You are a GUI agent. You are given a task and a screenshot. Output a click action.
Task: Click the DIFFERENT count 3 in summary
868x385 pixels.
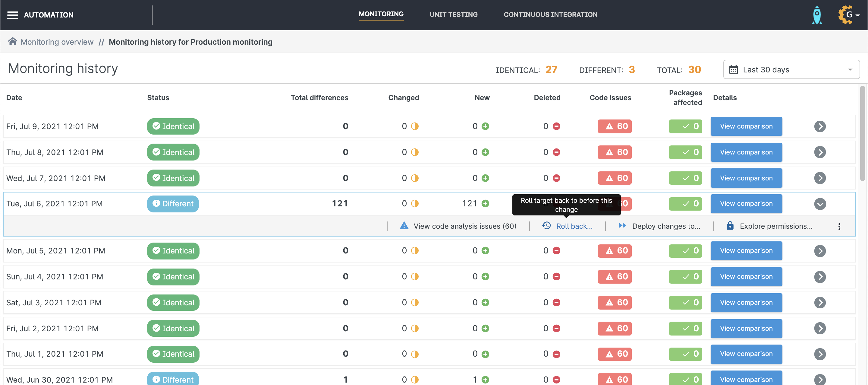(x=631, y=69)
